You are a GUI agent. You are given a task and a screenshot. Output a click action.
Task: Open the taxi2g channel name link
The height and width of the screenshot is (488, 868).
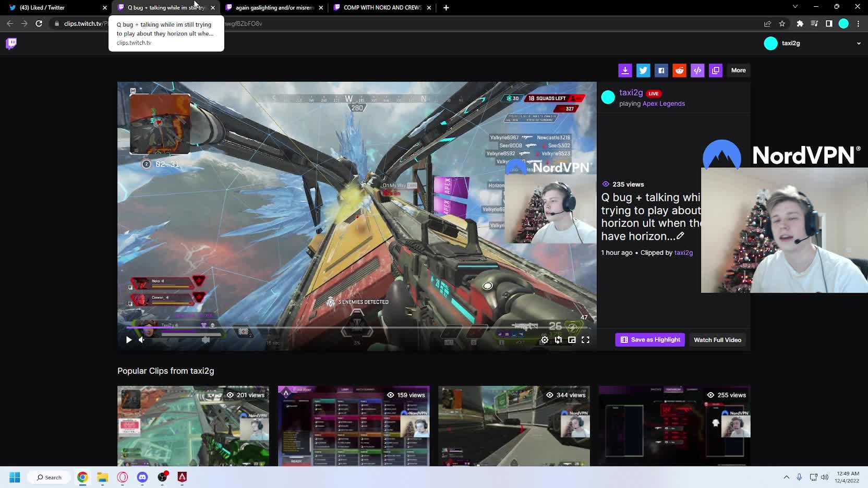(x=631, y=93)
